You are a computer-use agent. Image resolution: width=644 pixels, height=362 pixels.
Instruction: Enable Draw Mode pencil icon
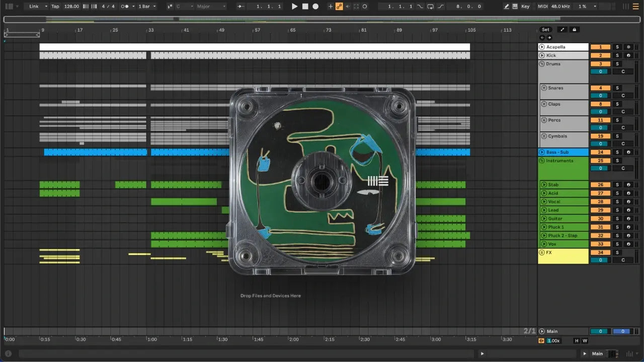507,7
